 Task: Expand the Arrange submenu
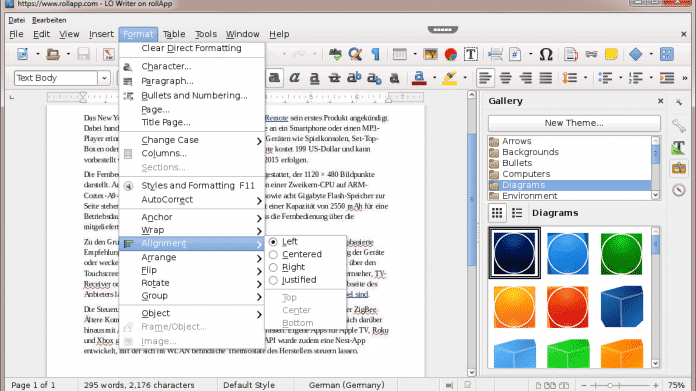(x=192, y=257)
